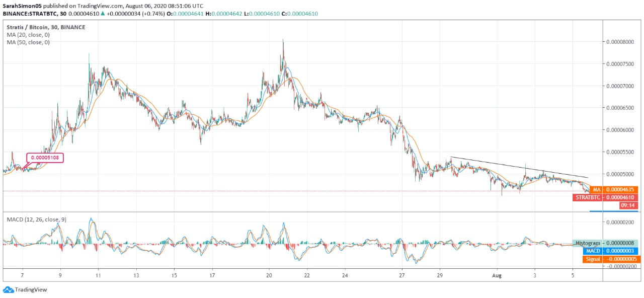Viewport: 644px width, 298px height.
Task: Click the STRATBTC price tag
Action: [588, 197]
